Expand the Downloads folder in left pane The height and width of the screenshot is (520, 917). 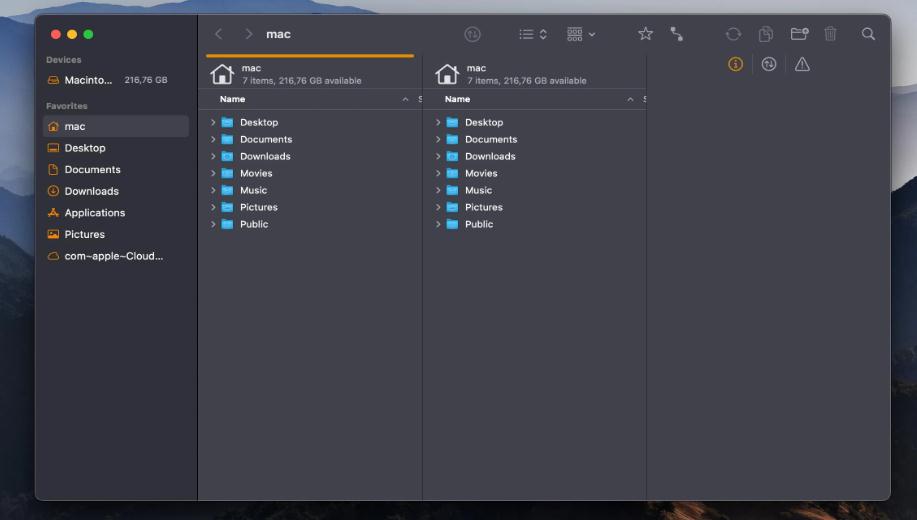[213, 157]
